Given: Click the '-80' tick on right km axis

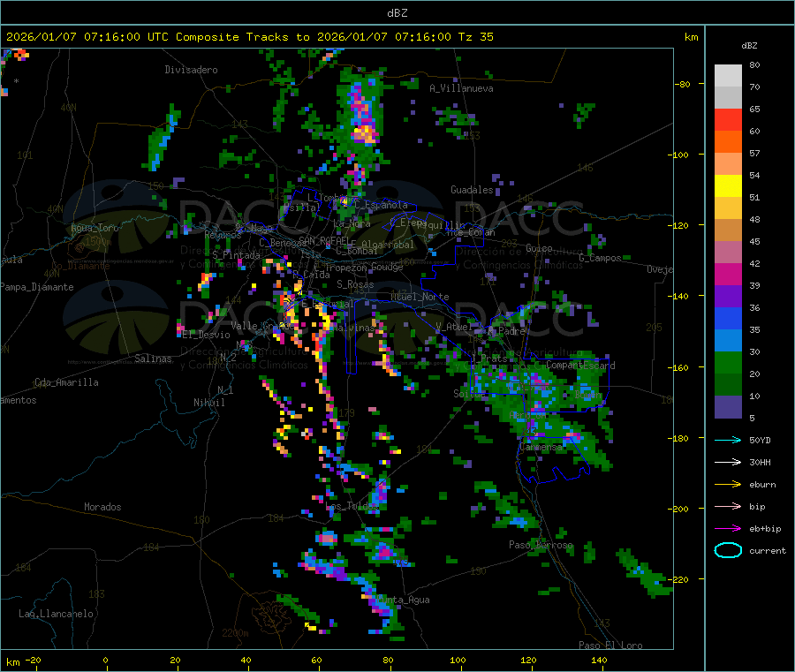Looking at the screenshot, I should click(682, 84).
